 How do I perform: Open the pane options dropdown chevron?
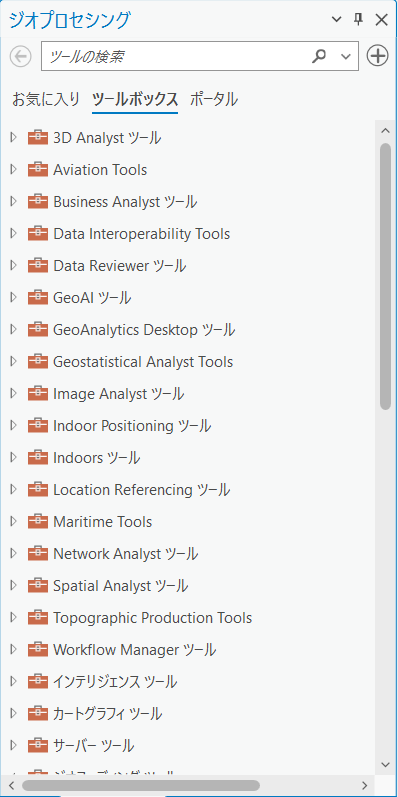[336, 20]
